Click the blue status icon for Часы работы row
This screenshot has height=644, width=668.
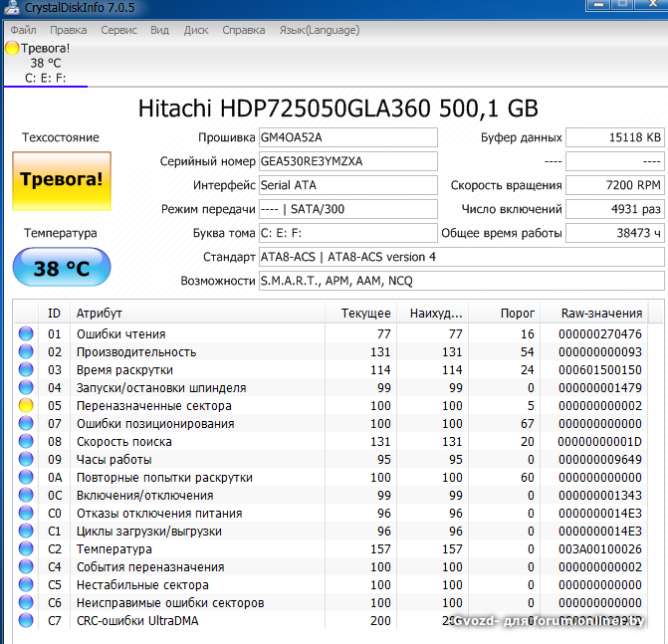point(26,460)
